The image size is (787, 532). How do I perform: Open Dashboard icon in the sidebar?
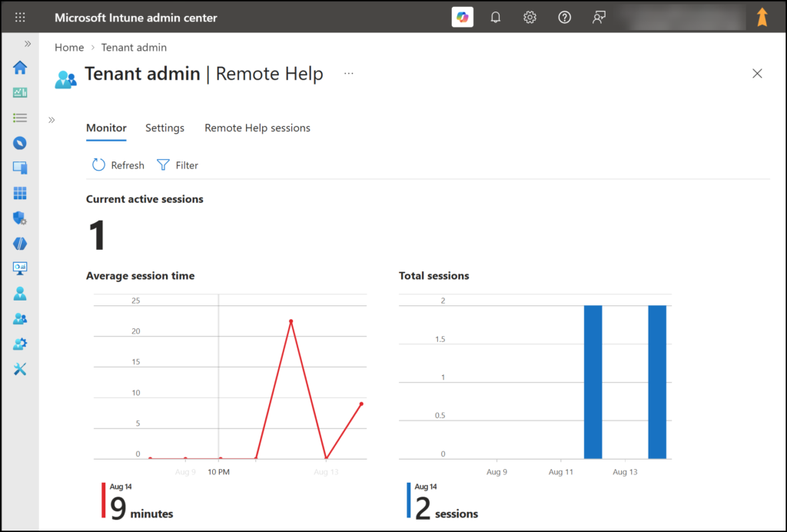20,92
